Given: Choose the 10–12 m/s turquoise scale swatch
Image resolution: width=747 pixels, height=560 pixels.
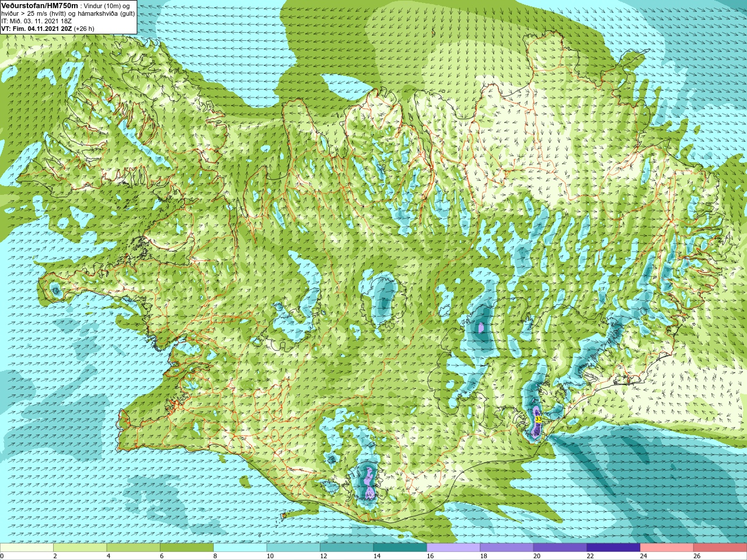Looking at the screenshot, I should [x=294, y=548].
